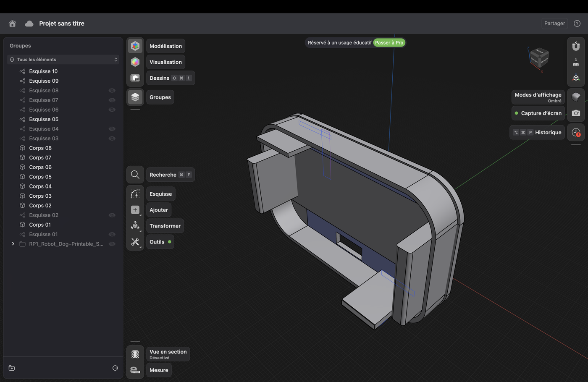
Task: Select the Esquisse sketch tool icon
Action: click(135, 194)
